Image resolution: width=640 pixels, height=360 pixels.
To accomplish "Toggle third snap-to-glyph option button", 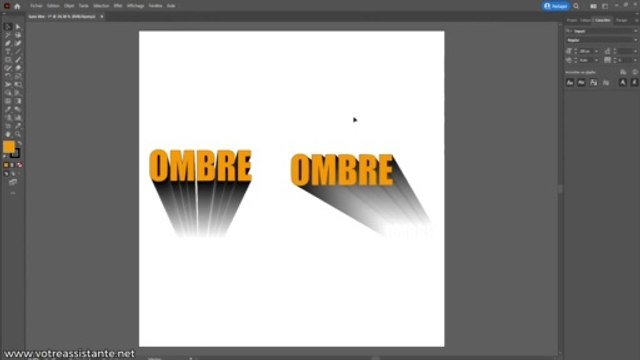I will (593, 82).
